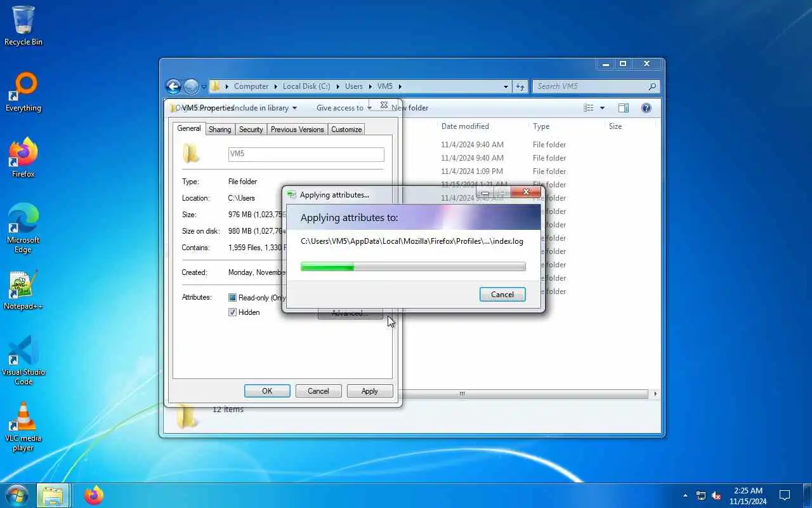Toggle the Read-only attribute checkbox
This screenshot has width=812, height=508.
pos(232,298)
